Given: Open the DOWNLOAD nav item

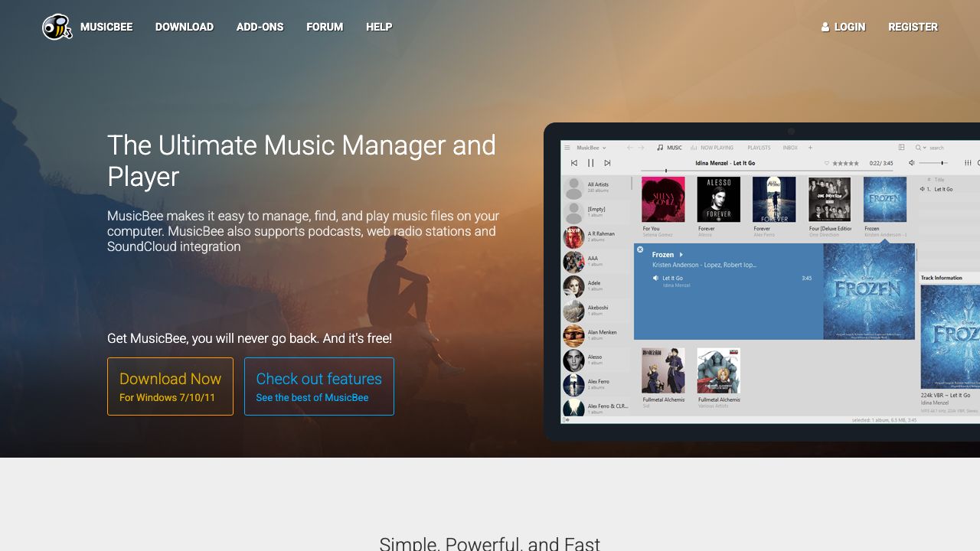Looking at the screenshot, I should click(185, 27).
